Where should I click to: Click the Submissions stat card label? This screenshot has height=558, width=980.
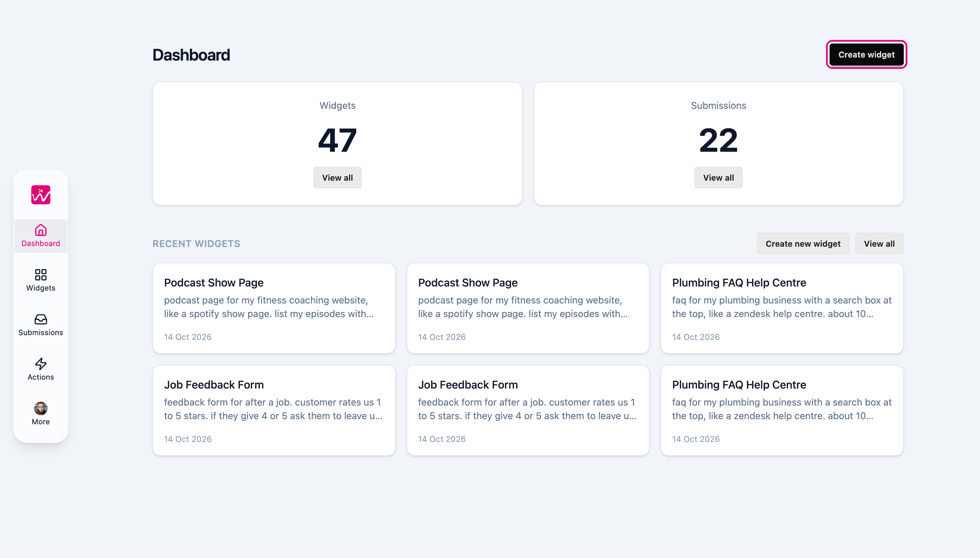718,105
